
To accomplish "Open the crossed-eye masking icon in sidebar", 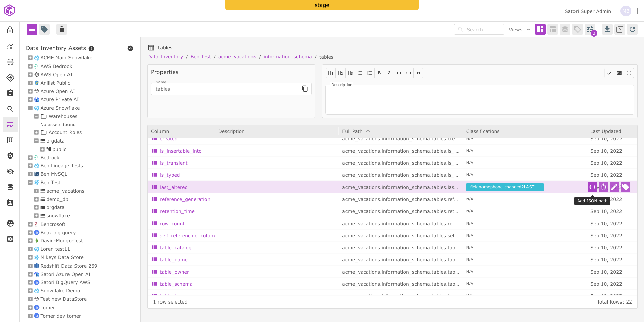I will [x=10, y=171].
